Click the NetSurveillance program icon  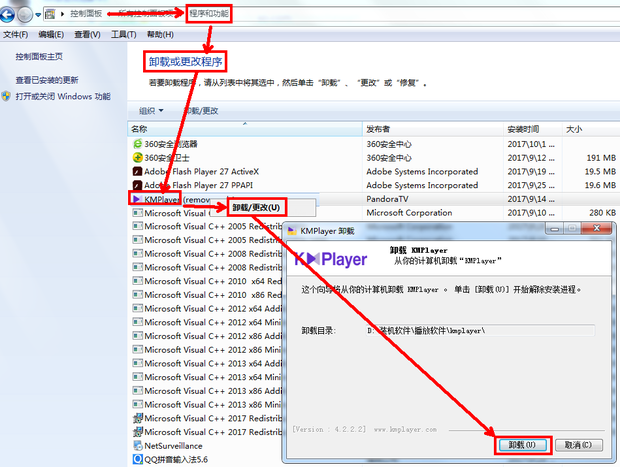pyautogui.click(x=138, y=446)
